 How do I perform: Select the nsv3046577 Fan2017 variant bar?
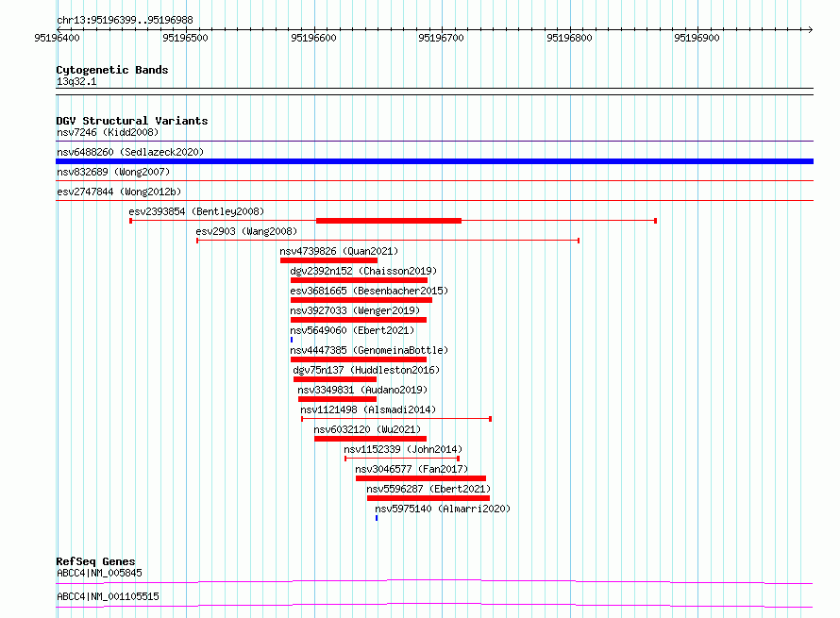click(421, 478)
